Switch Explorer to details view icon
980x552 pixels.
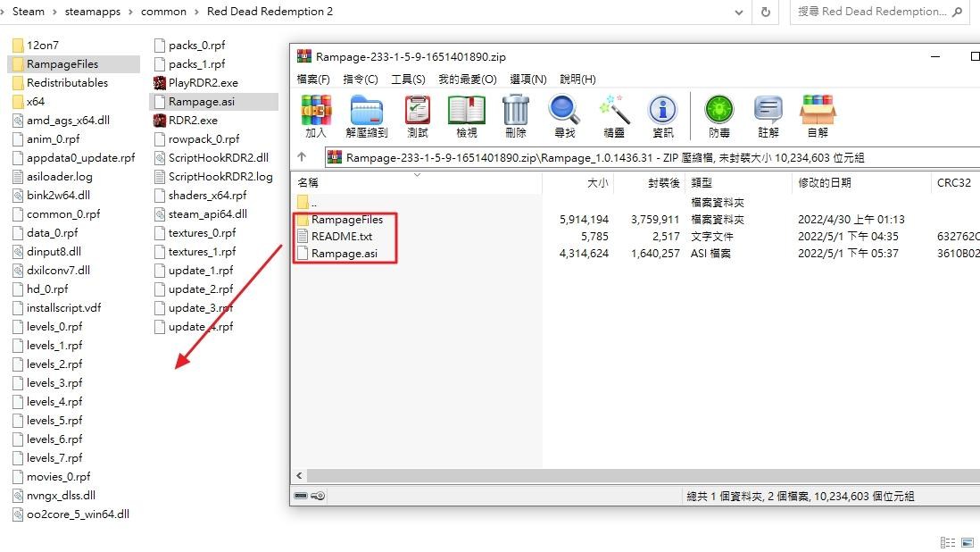coord(948,543)
